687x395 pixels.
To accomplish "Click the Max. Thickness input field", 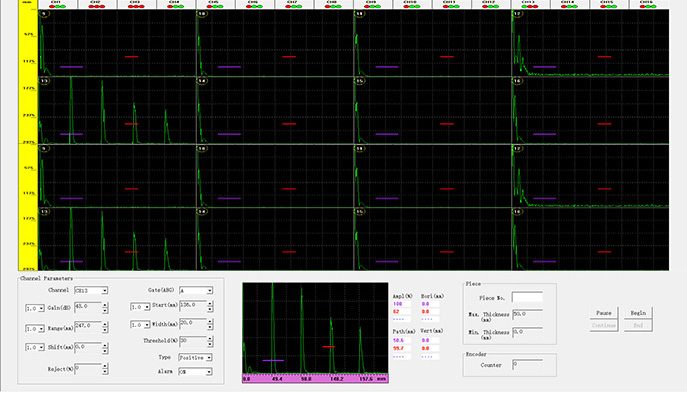I will [527, 314].
